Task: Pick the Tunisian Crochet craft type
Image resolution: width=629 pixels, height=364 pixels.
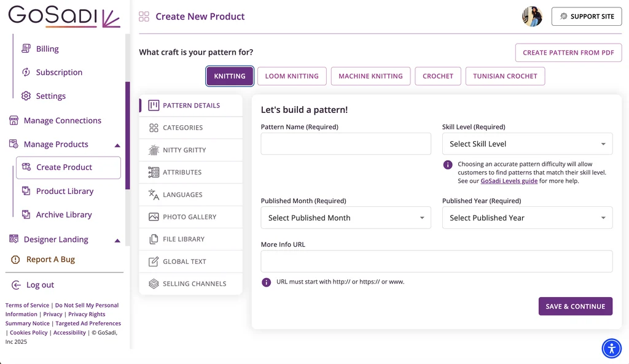Action: click(505, 76)
